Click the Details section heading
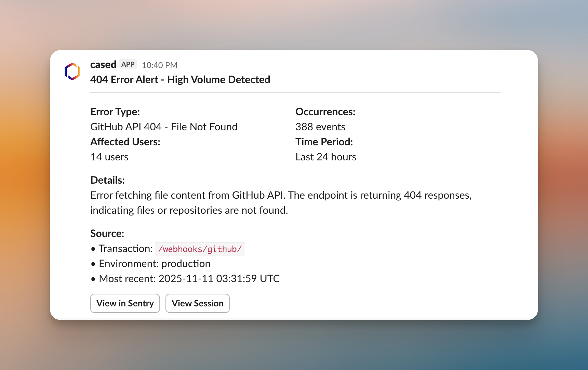 pos(107,180)
